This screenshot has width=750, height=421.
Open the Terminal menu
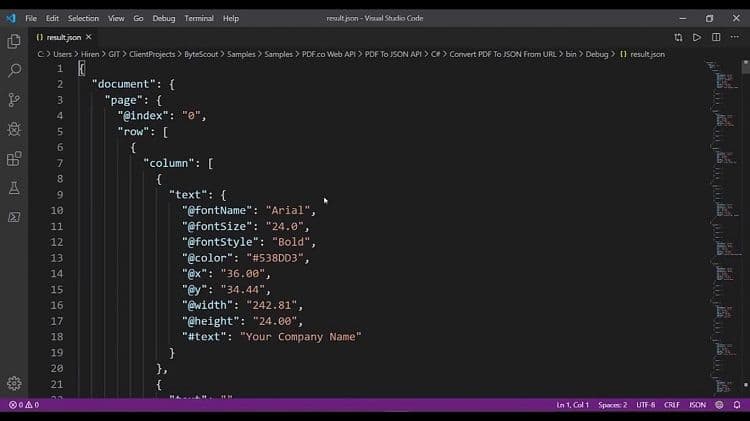tap(199, 18)
